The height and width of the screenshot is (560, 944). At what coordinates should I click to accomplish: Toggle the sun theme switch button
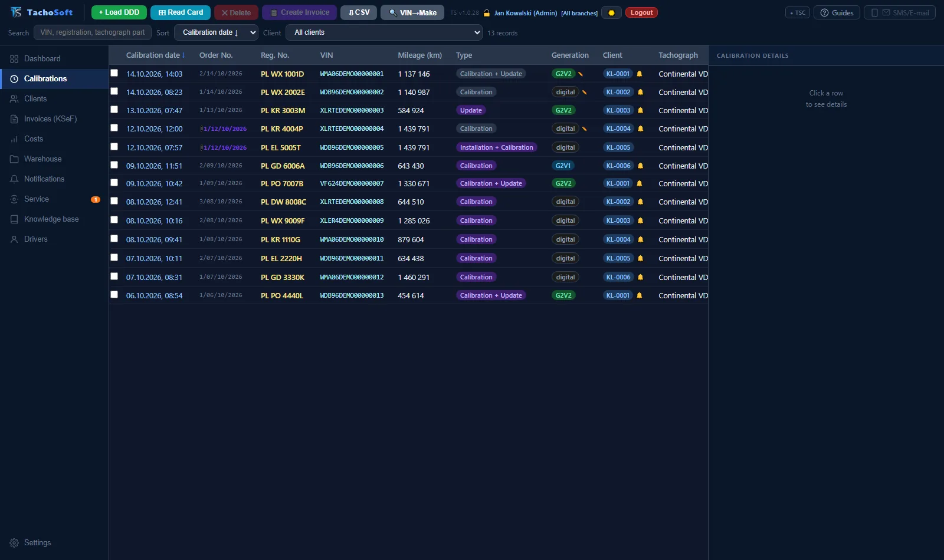(611, 12)
